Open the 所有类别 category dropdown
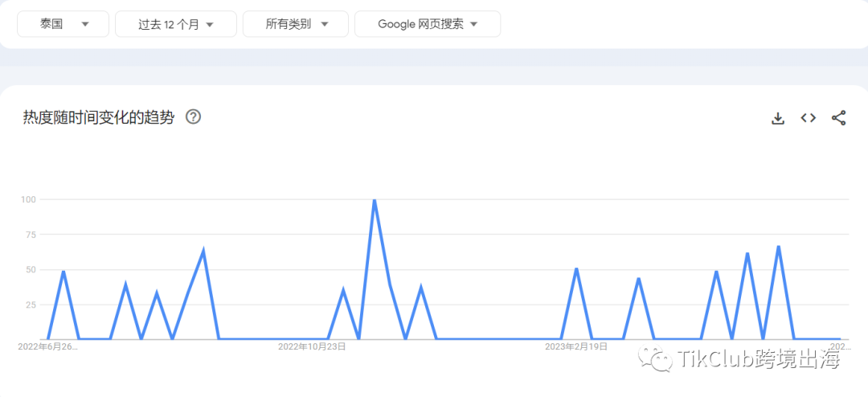This screenshot has width=868, height=397. [296, 24]
